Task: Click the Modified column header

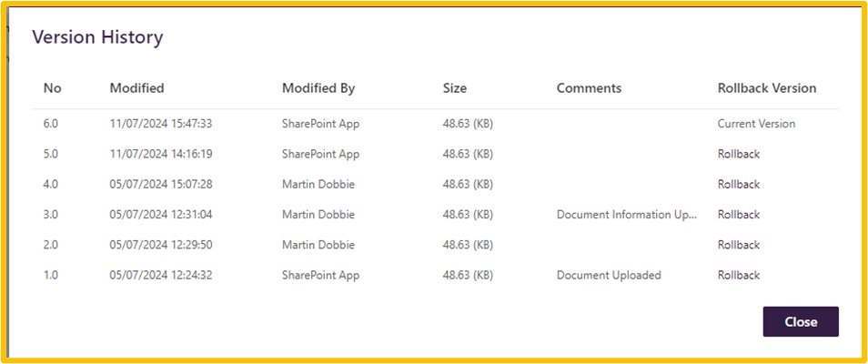Action: [136, 88]
